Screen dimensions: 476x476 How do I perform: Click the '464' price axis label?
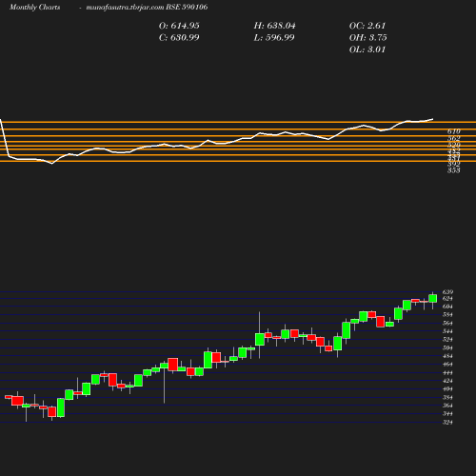pos(447,365)
